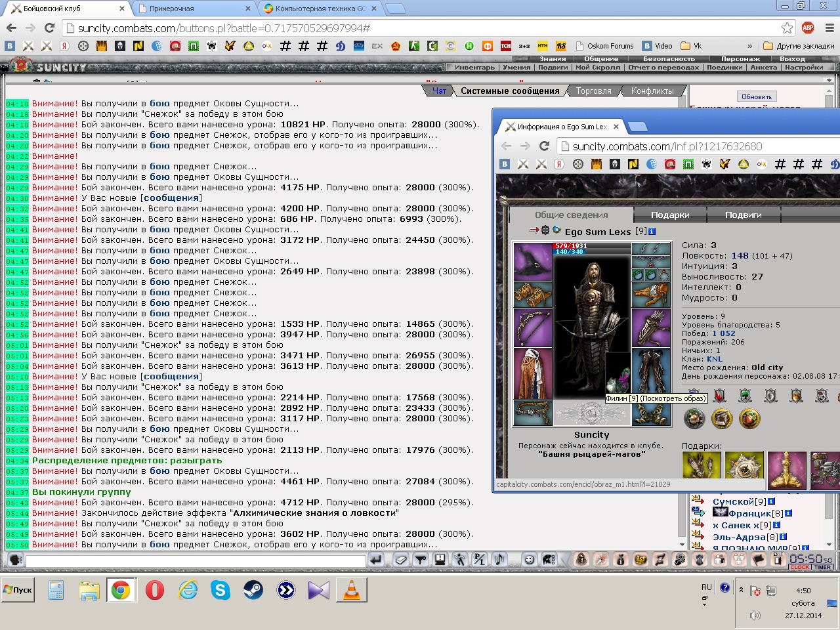Image resolution: width=840 pixels, height=630 pixels.
Task: Click the Францик player name
Action: pyautogui.click(x=750, y=513)
